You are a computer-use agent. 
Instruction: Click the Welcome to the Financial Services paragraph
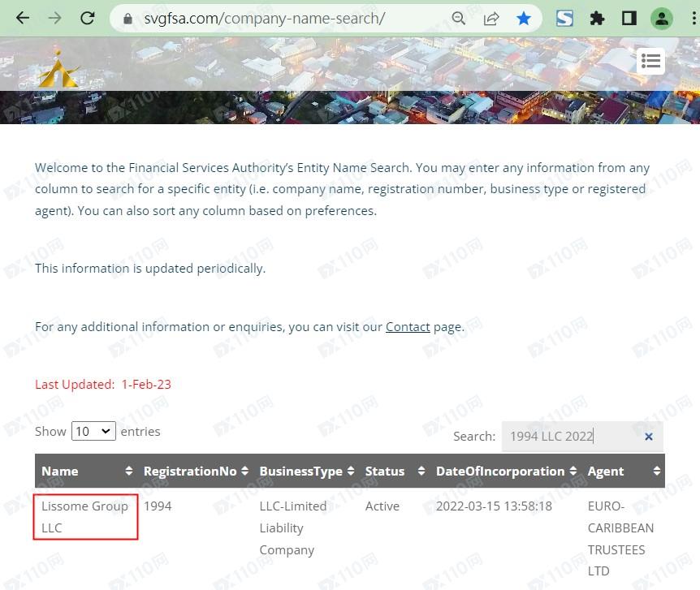click(343, 189)
